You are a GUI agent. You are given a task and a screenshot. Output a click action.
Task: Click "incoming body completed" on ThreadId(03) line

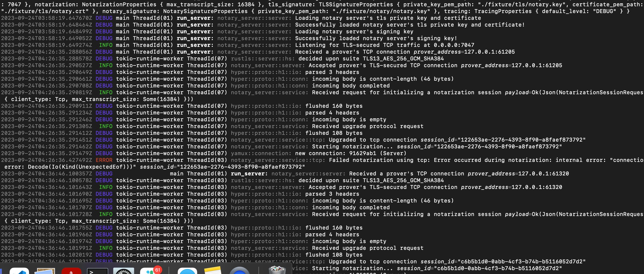[x=351, y=208]
